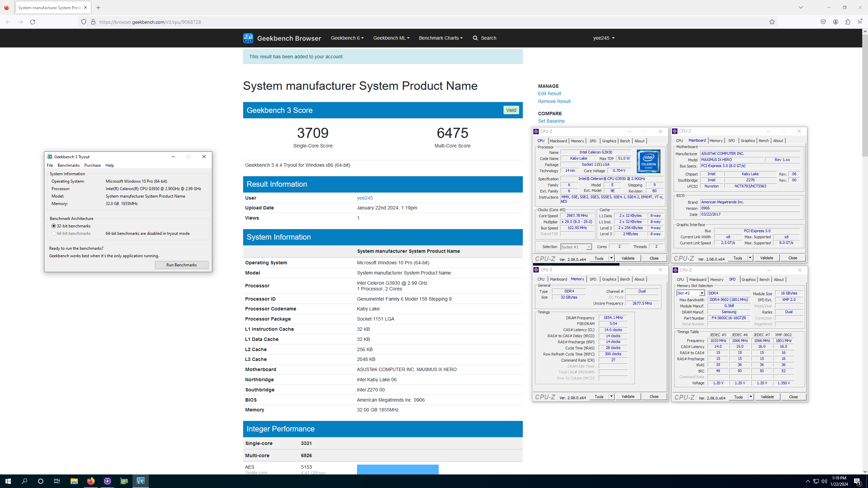The height and width of the screenshot is (488, 868).
Task: Click Geekbench taskbar icon
Action: point(141,481)
